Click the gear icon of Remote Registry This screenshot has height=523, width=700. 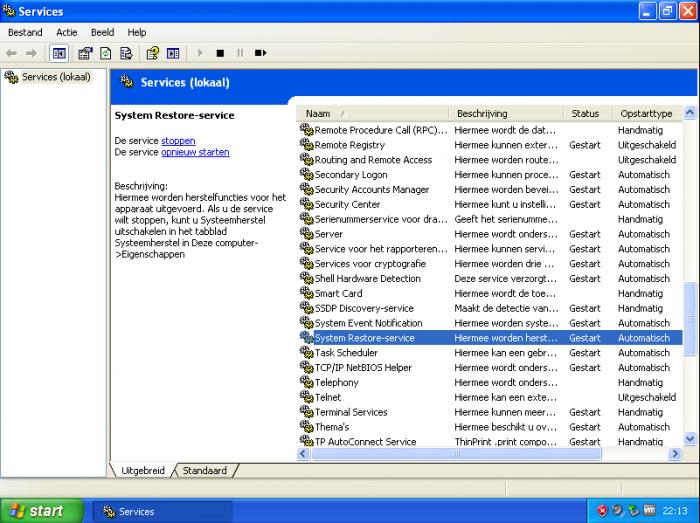coord(306,145)
